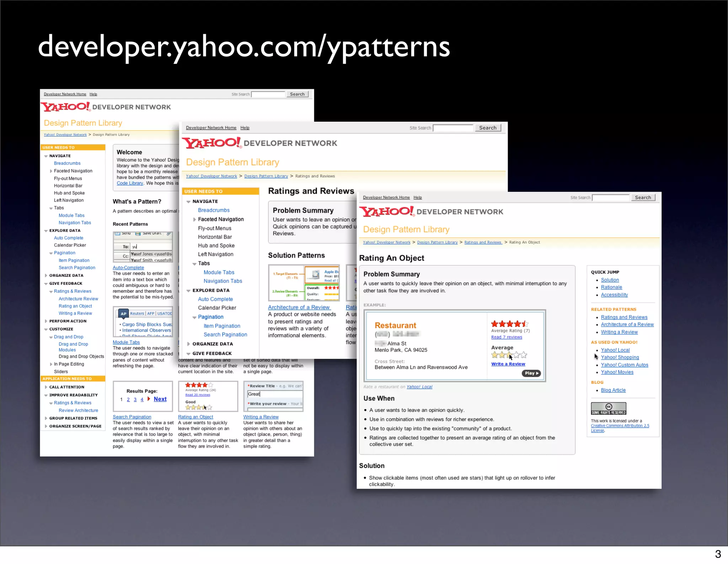Collapse GIVE FEEDBACK in back window sidebar
This screenshot has height=564, width=728.
(46, 284)
